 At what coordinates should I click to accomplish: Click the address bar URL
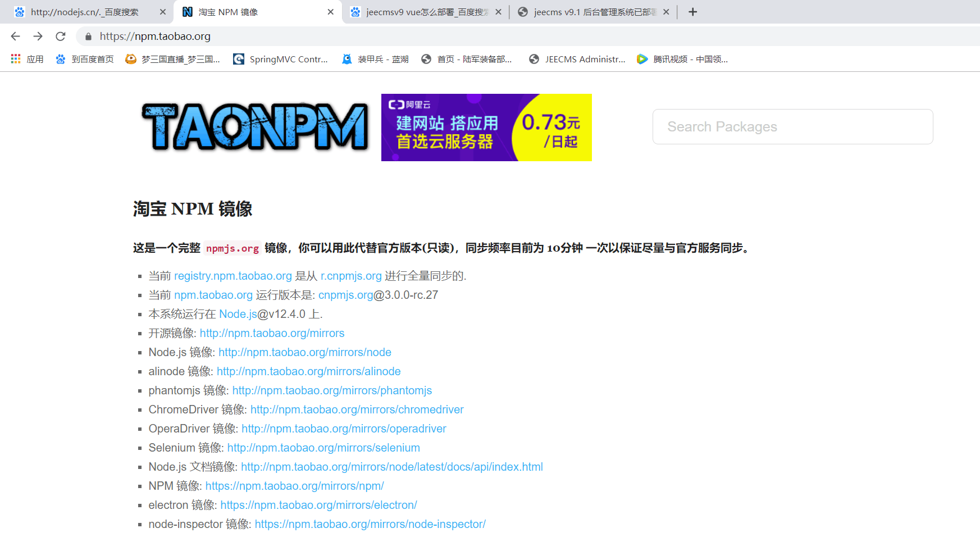pyautogui.click(x=155, y=37)
